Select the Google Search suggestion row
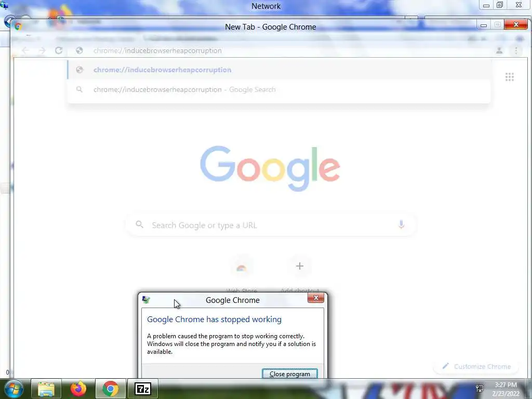 click(279, 89)
